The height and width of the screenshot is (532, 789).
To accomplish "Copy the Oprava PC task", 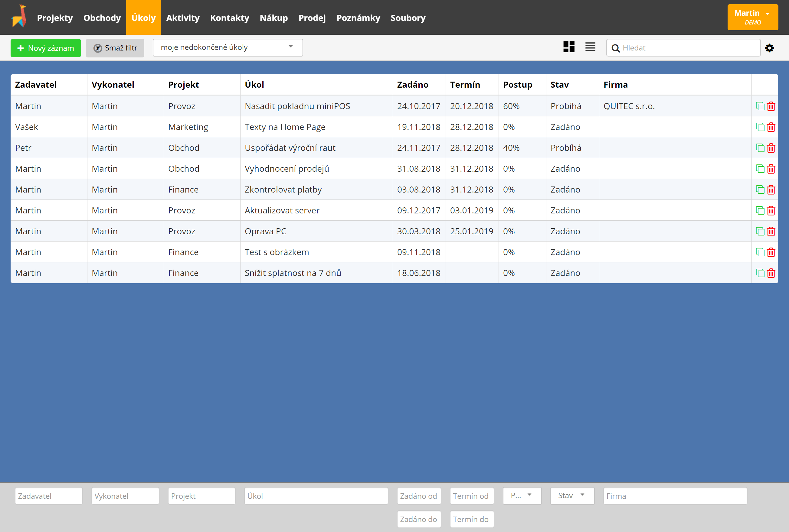I will coord(760,232).
